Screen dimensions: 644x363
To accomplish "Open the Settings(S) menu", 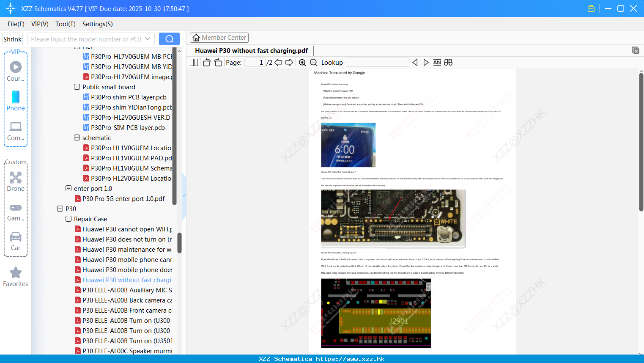I will 98,24.
